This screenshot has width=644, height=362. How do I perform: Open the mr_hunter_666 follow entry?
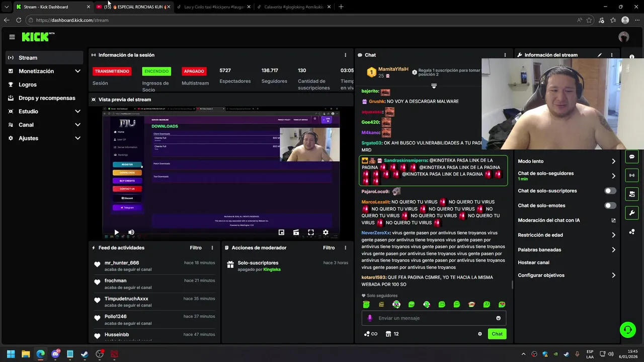coord(155,266)
